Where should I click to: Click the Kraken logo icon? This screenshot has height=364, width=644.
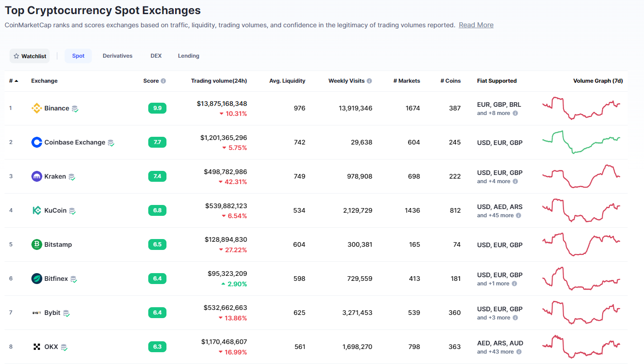click(37, 176)
